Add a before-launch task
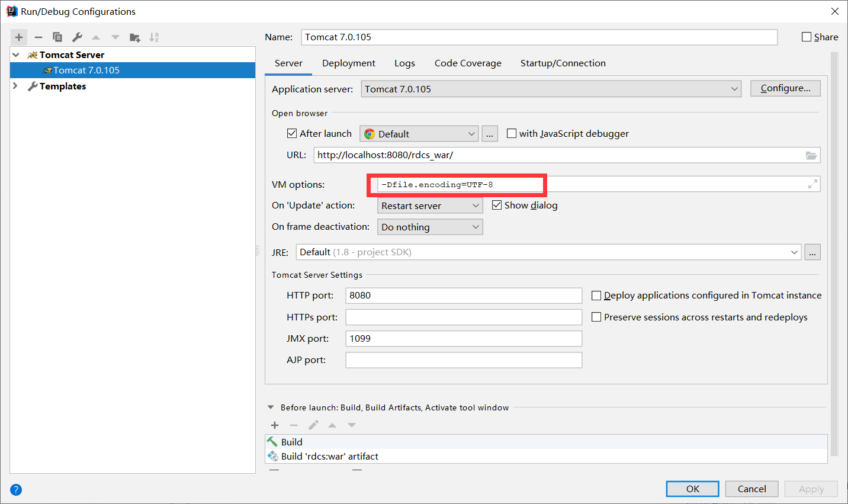848x504 pixels. (275, 425)
